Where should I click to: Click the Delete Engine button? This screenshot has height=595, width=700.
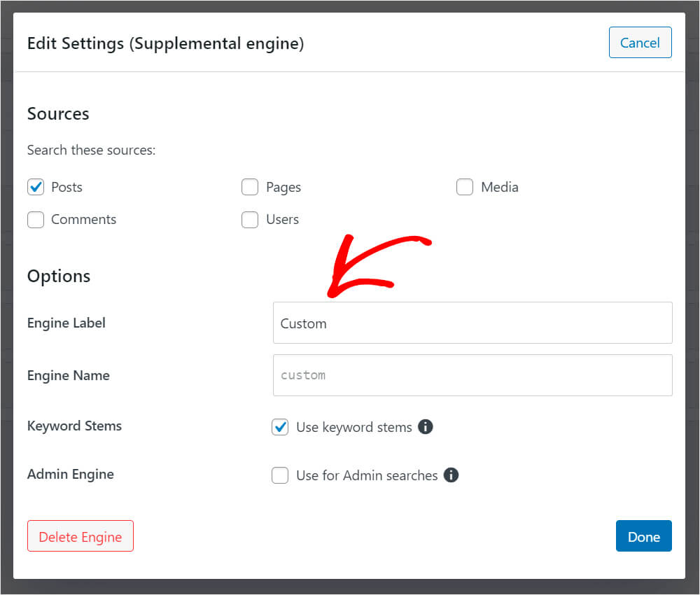(x=80, y=536)
